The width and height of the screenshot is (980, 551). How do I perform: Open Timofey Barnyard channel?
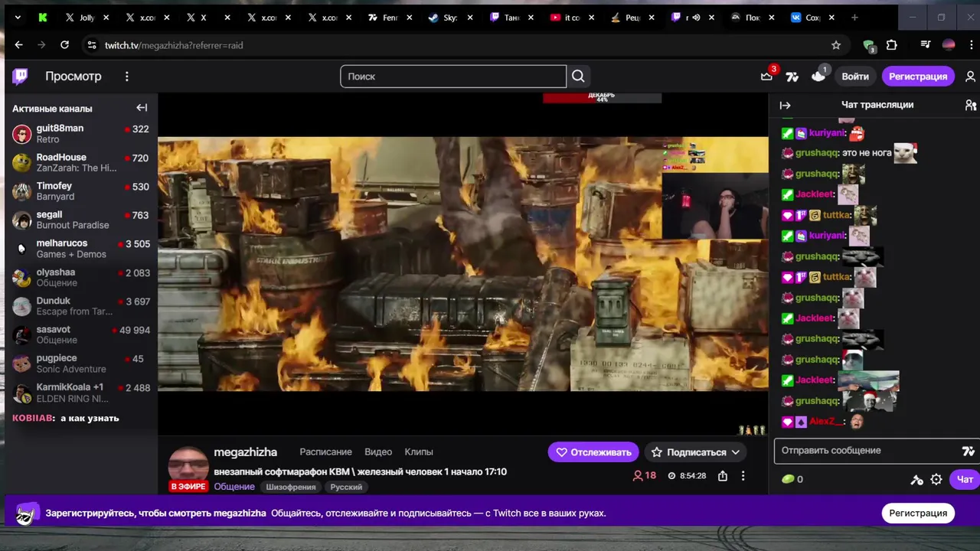(x=80, y=191)
